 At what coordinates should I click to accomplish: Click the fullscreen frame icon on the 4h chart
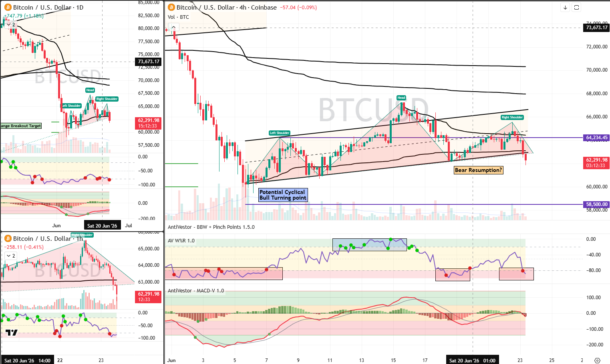[x=576, y=7]
